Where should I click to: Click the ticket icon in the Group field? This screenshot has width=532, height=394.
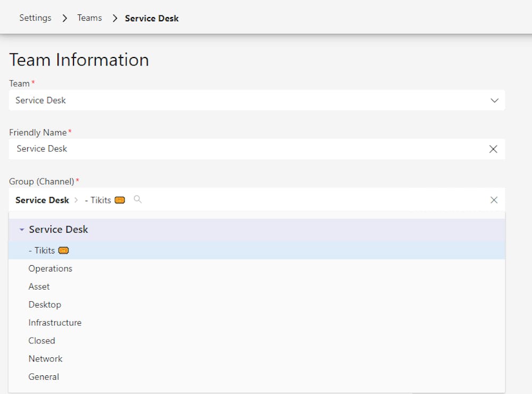[x=120, y=200]
